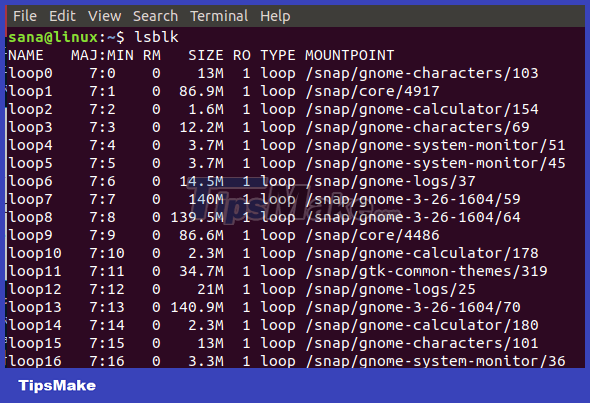Click the /snap/gnome-characters/101 mountpoint

coord(422,344)
